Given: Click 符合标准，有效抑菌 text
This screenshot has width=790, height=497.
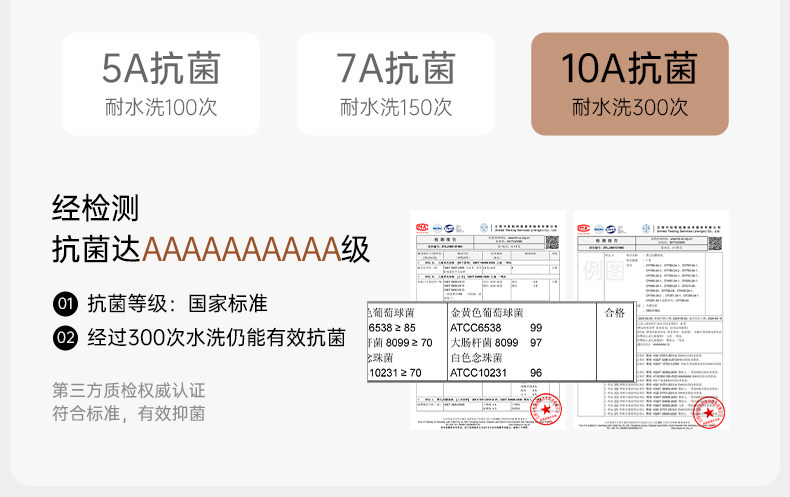Looking at the screenshot, I should click(x=129, y=413).
